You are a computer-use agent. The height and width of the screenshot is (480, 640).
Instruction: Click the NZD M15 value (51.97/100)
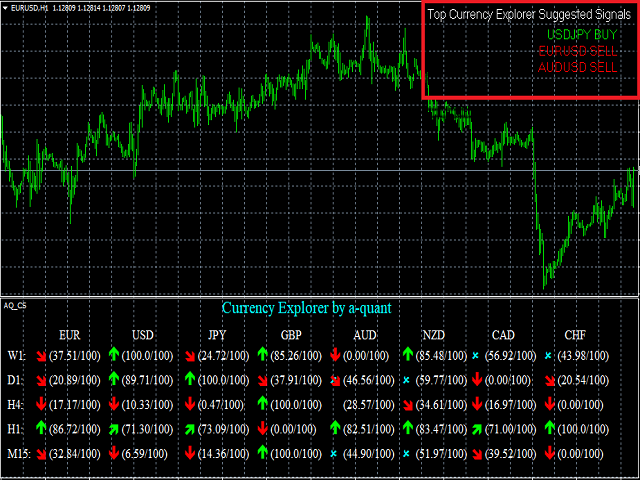point(441,454)
